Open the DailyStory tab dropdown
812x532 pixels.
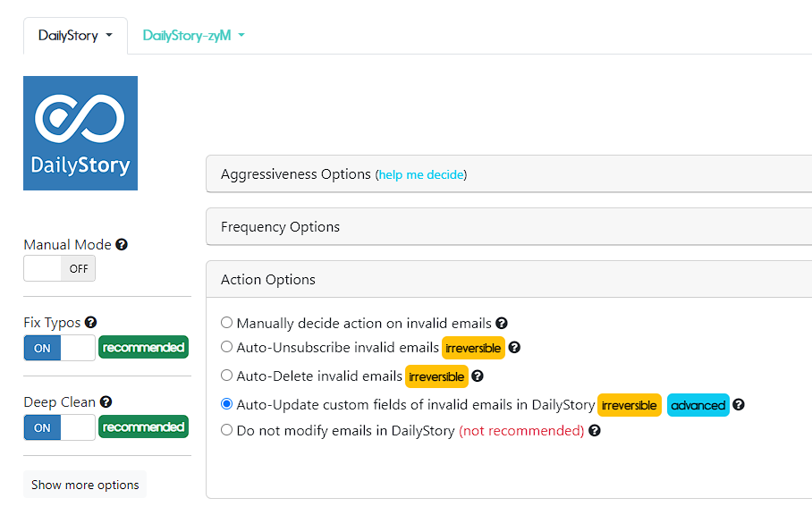click(76, 36)
